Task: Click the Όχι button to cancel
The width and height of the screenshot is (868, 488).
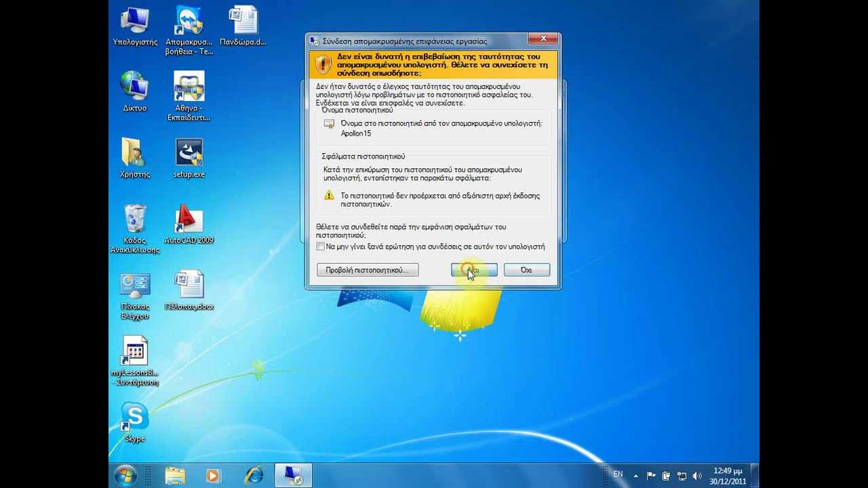Action: point(527,270)
